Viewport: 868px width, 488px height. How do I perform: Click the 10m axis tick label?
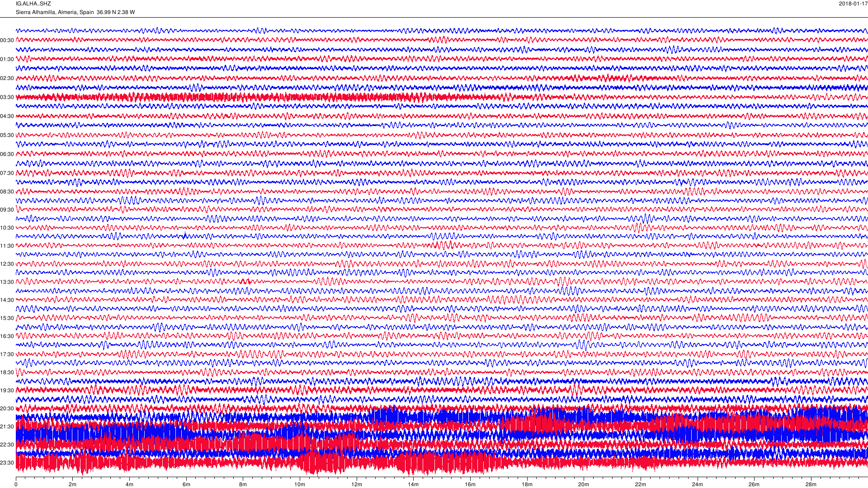pyautogui.click(x=300, y=484)
